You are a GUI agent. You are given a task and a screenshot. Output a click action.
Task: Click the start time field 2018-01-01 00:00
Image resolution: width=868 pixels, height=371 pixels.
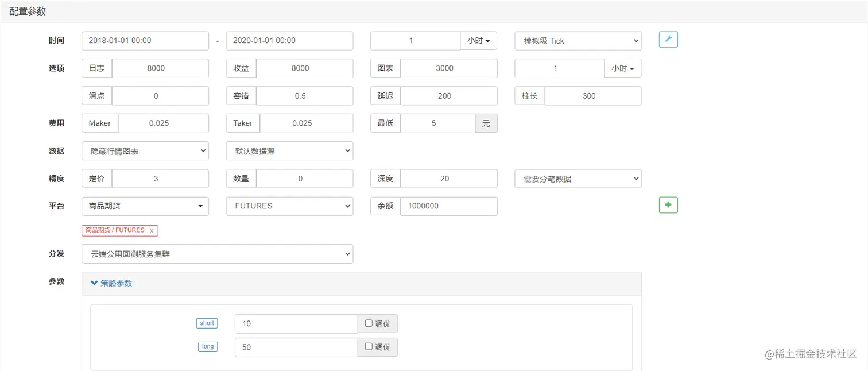(x=145, y=41)
